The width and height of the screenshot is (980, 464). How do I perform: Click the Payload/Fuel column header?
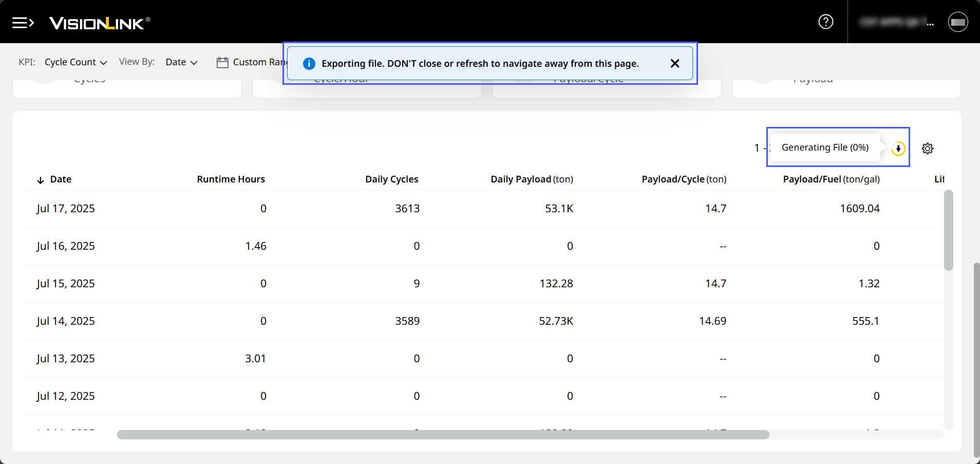[x=831, y=179]
